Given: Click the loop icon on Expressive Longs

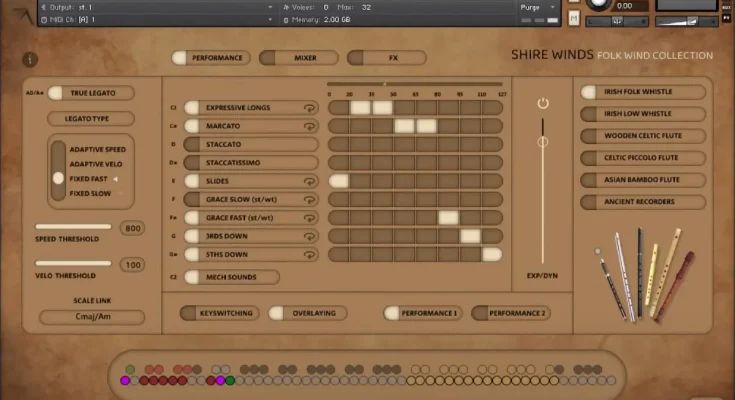Looking at the screenshot, I should [310, 108].
